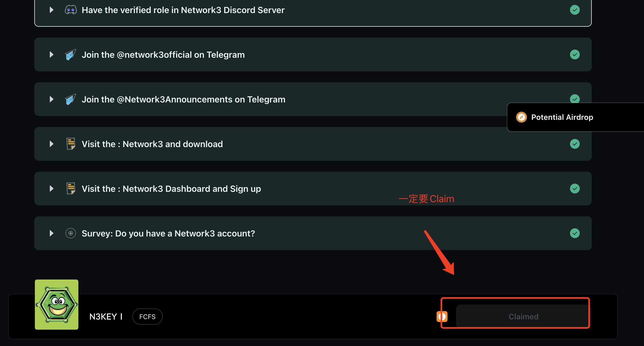Click document icon on Network3 download task
Image resolution: width=644 pixels, height=346 pixels.
pos(71,144)
